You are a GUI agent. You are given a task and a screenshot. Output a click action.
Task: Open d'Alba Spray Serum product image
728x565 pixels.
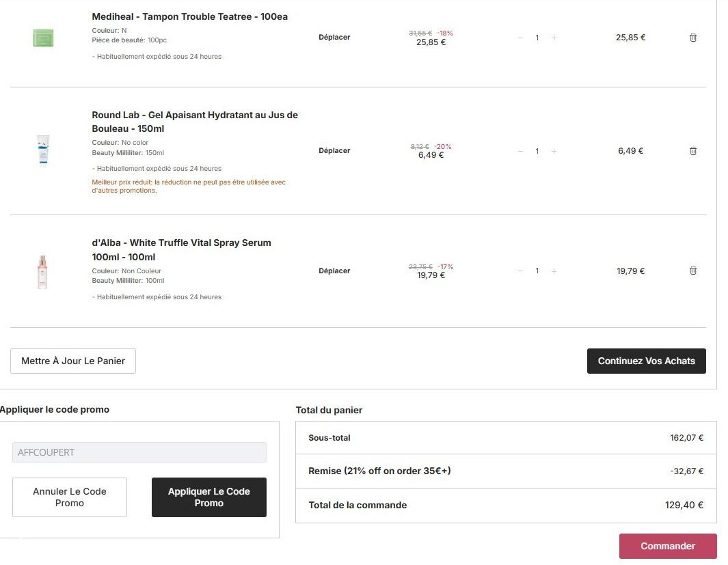(43, 271)
